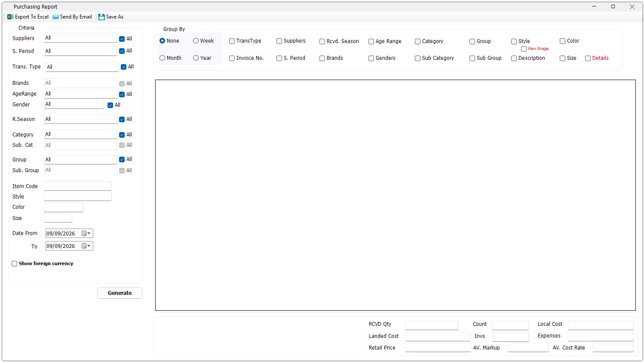This screenshot has height=362, width=644.
Task: Click Export To Excel toolbar button
Action: coord(28,17)
